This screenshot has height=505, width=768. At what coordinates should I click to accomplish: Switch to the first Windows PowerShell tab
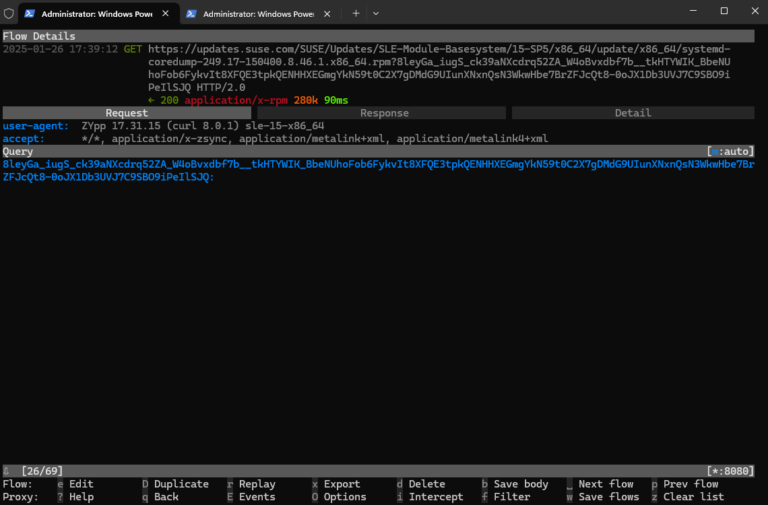(x=96, y=14)
